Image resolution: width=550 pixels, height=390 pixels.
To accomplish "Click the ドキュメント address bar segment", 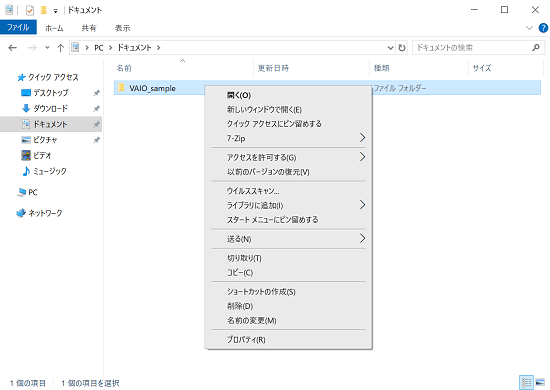I will click(134, 48).
